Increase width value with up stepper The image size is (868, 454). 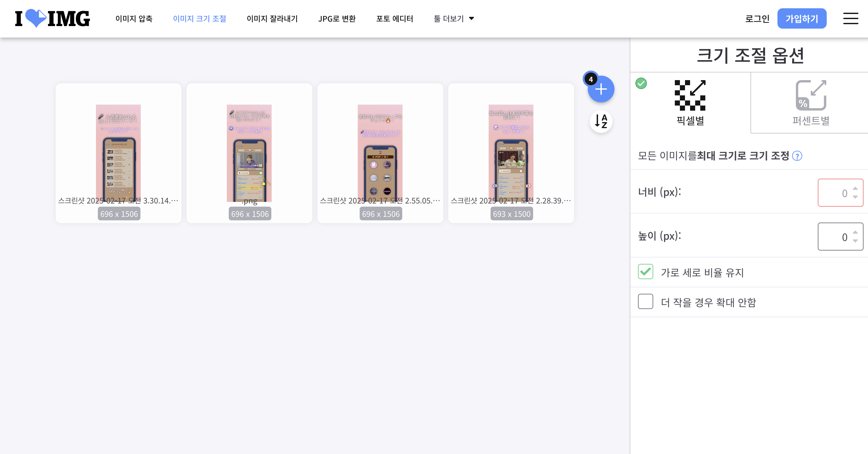click(855, 188)
